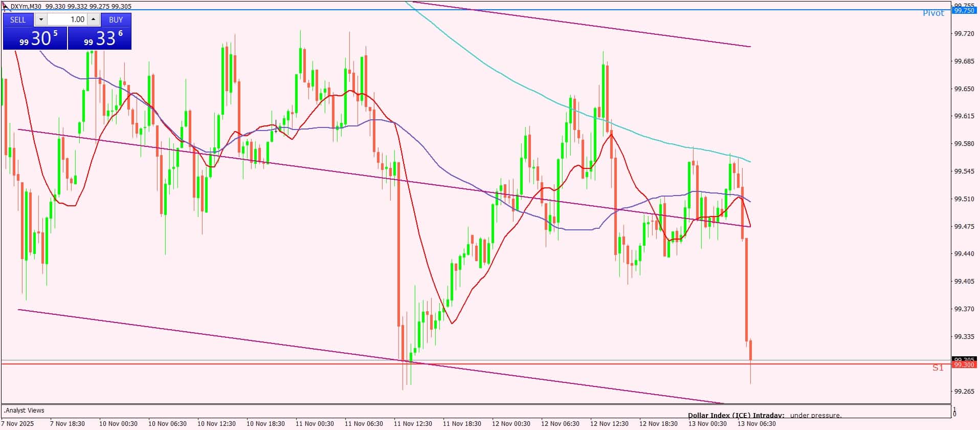Click the 99.335 price axis label
980x430 pixels.
[x=964, y=337]
